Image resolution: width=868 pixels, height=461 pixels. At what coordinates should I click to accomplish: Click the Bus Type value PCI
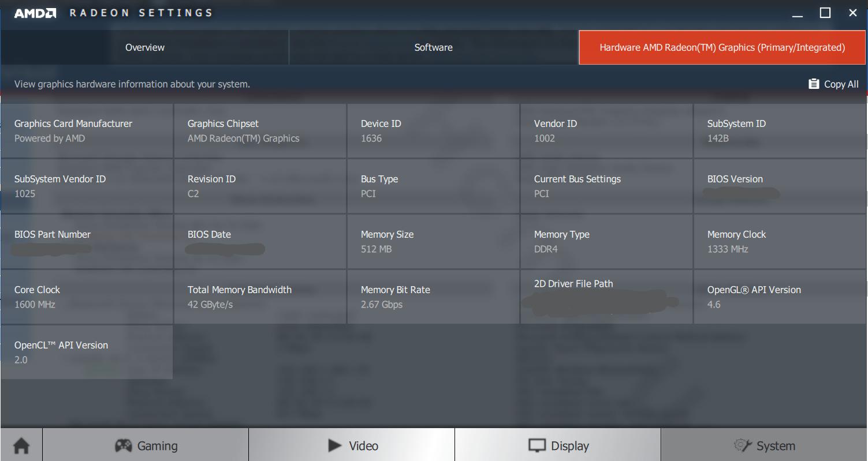(x=368, y=194)
